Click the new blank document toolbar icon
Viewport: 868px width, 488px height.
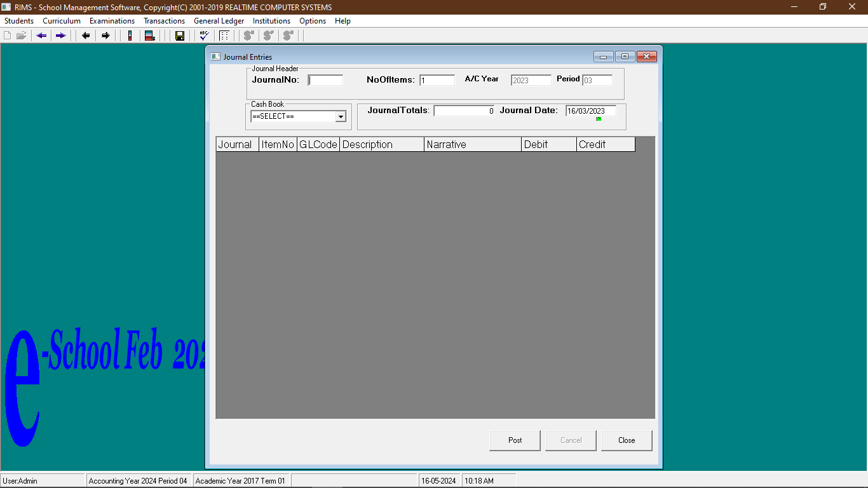click(8, 36)
